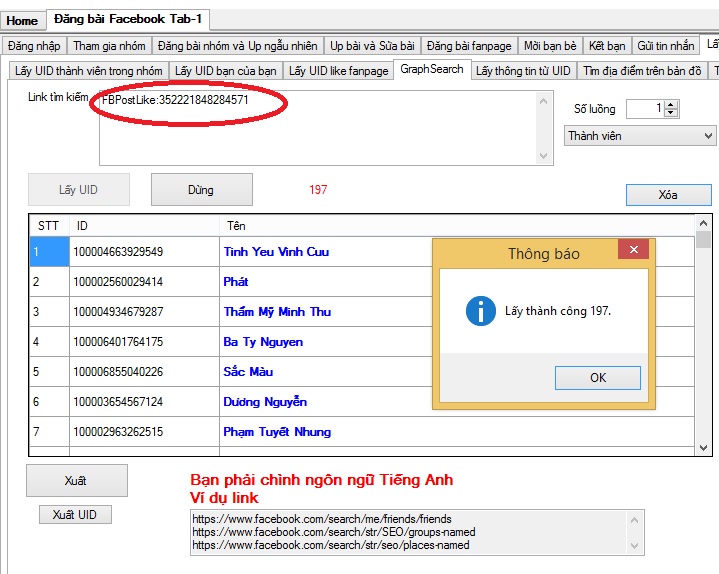Image resolution: width=719 pixels, height=574 pixels.
Task: Open the Đăng nhập tab
Action: (x=34, y=46)
